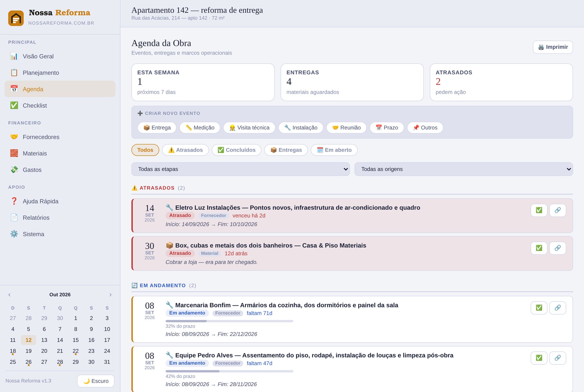Click the Nossa Reforma house logo
Screen dimensions: 584x392
[x=16, y=18]
